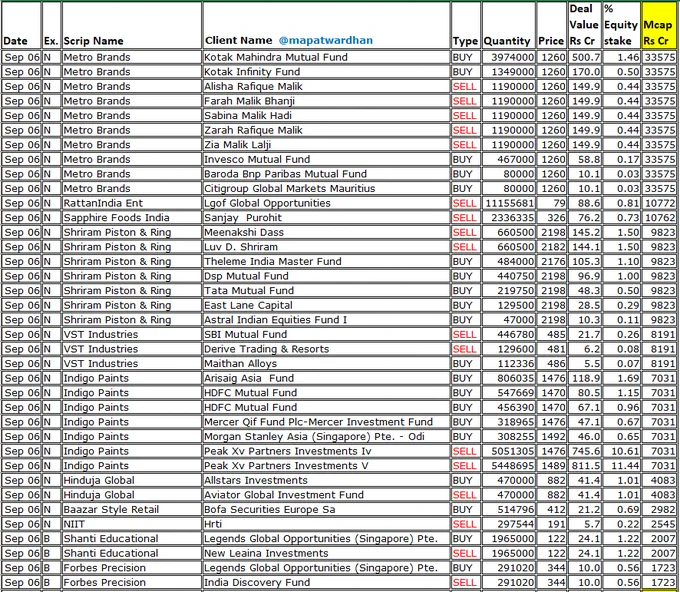The height and width of the screenshot is (592, 680).
Task: Select the 'India Discovery Fund' cell
Action: pos(326,582)
